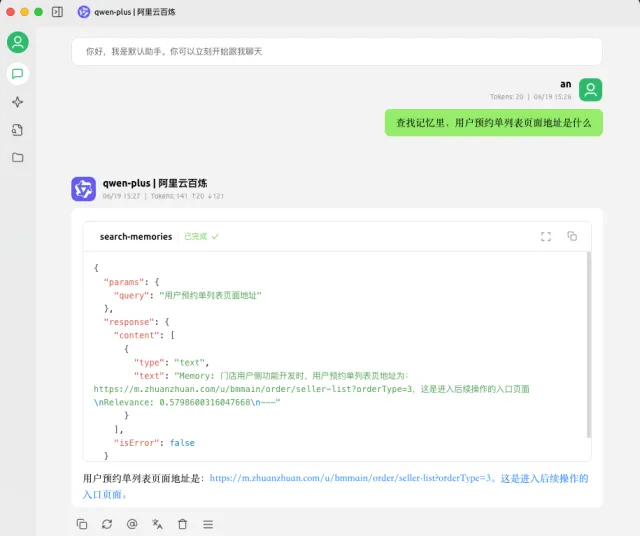Open the green user avatar in sidebar
The width and height of the screenshot is (640, 536).
18,42
